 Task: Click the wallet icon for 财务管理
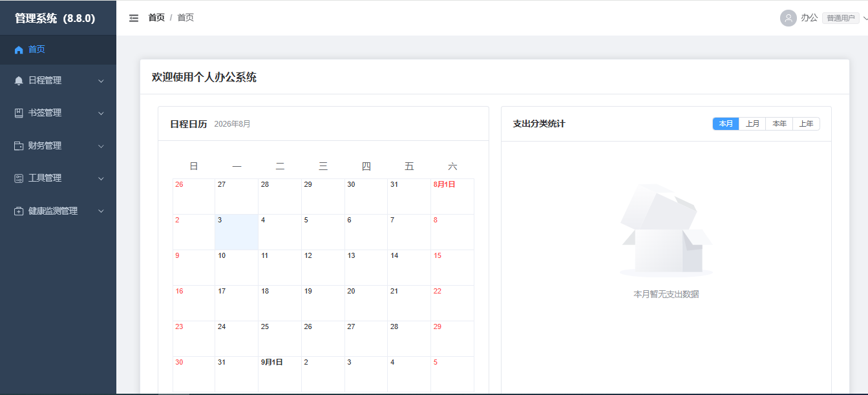pyautogui.click(x=19, y=146)
